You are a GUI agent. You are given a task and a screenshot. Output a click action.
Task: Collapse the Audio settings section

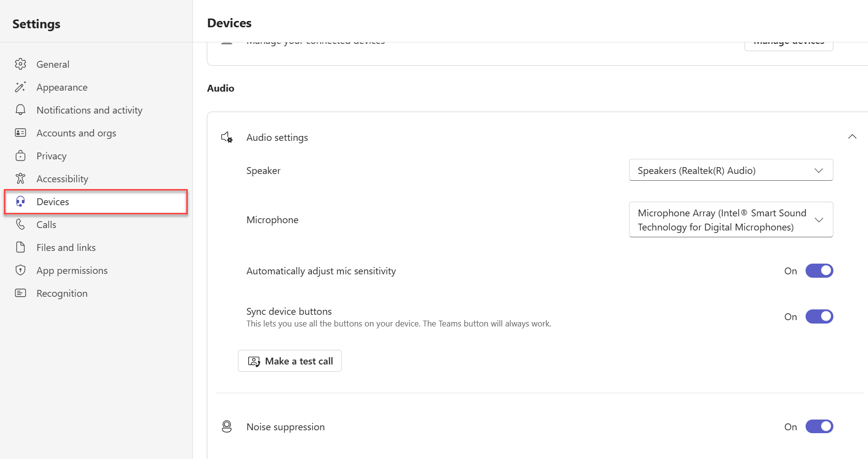click(x=852, y=137)
